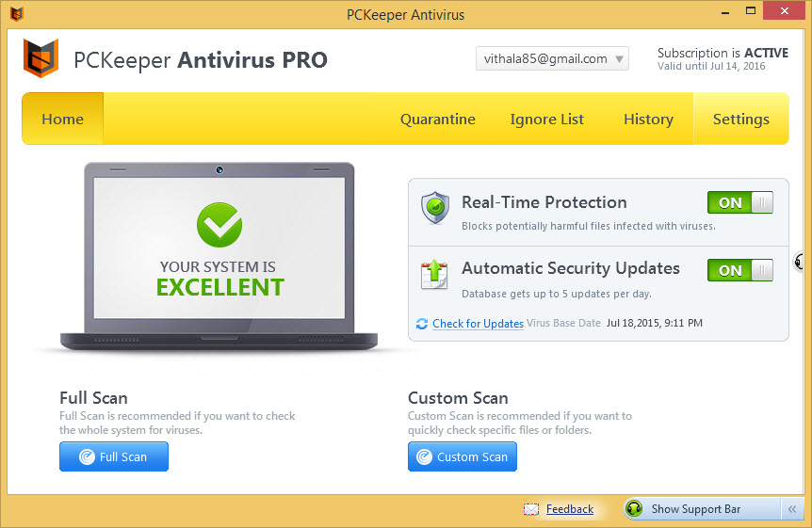812x528 pixels.
Task: Open the Settings tab
Action: coord(741,119)
